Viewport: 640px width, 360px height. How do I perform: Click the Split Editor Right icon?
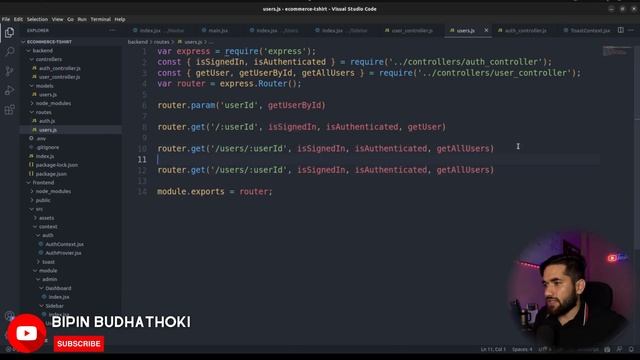pos(620,30)
